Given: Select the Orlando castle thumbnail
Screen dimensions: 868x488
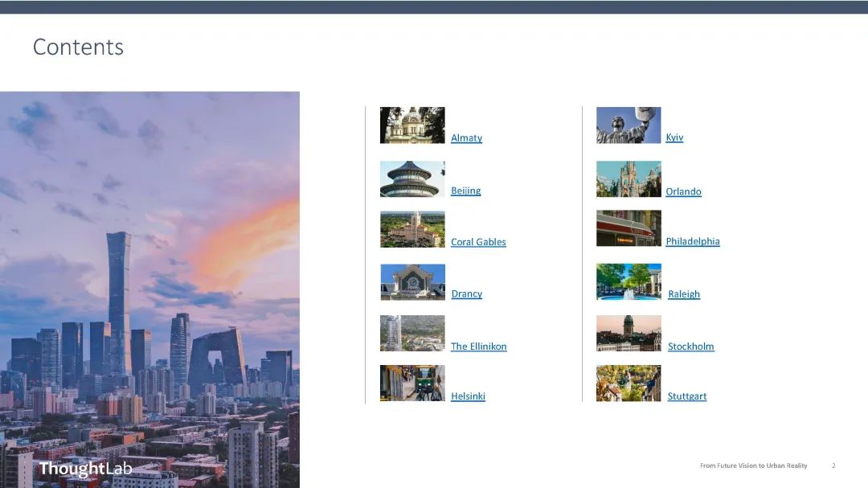Looking at the screenshot, I should [x=628, y=179].
